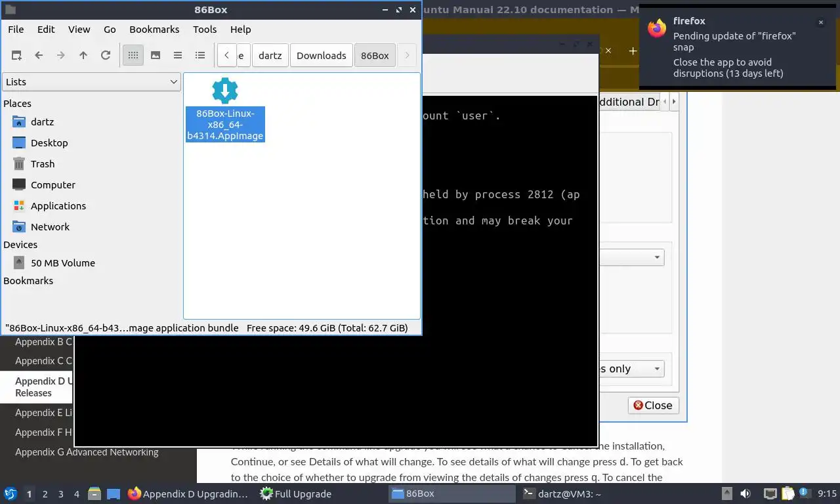Viewport: 840px width, 504px height.
Task: Open the 50 MB Volume device
Action: (63, 263)
